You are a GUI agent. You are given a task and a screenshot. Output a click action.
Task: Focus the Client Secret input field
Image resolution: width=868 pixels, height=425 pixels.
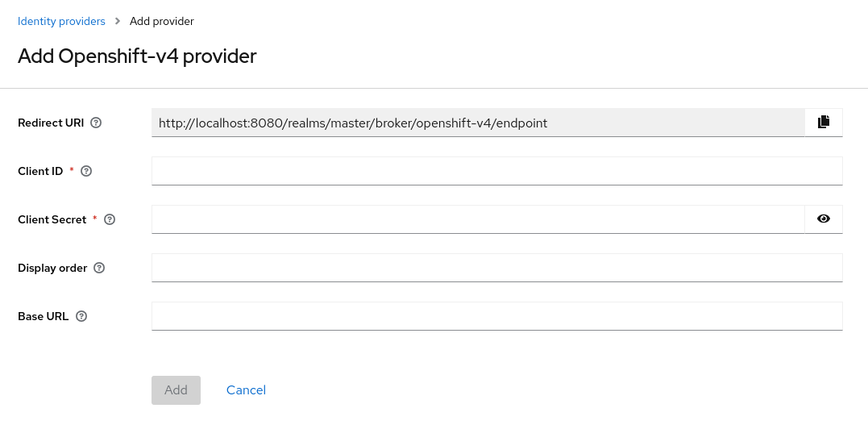(x=477, y=219)
